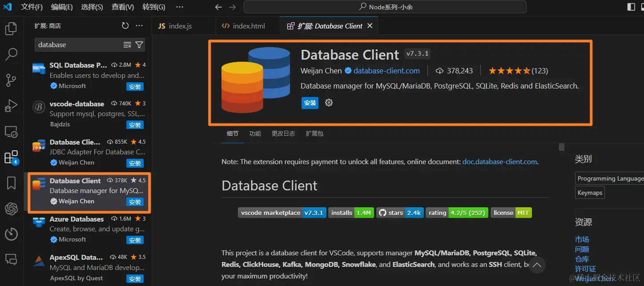Install the ApexSQL extension
Image resolution: width=644 pixels, height=286 pixels.
(135, 279)
